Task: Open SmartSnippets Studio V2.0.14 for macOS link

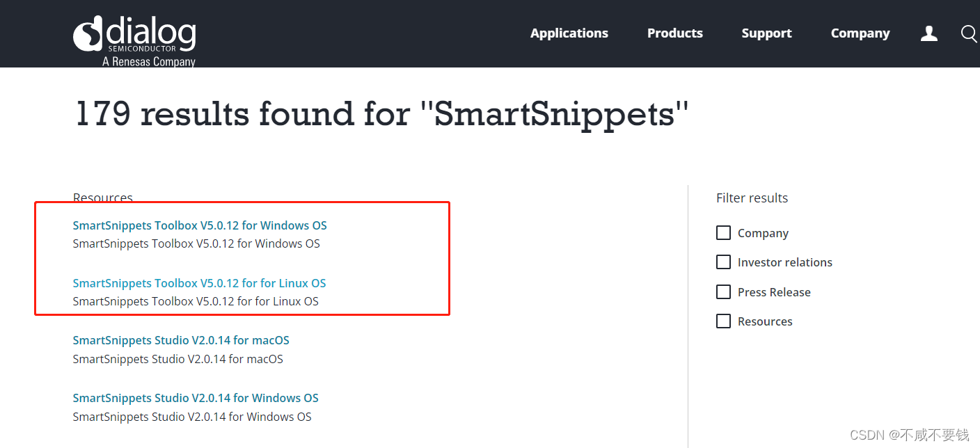Action: click(181, 340)
